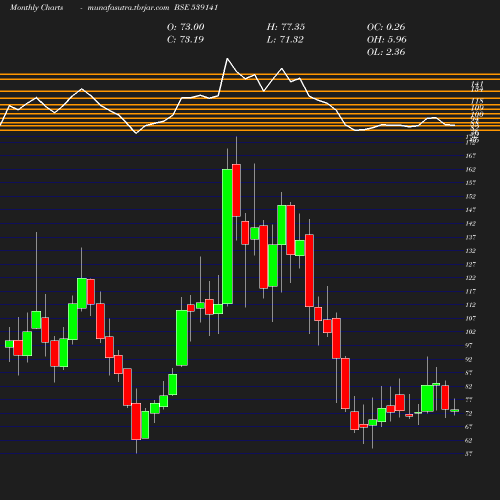Click indicator scale label 118
The height and width of the screenshot is (500, 500).
coord(477,100)
